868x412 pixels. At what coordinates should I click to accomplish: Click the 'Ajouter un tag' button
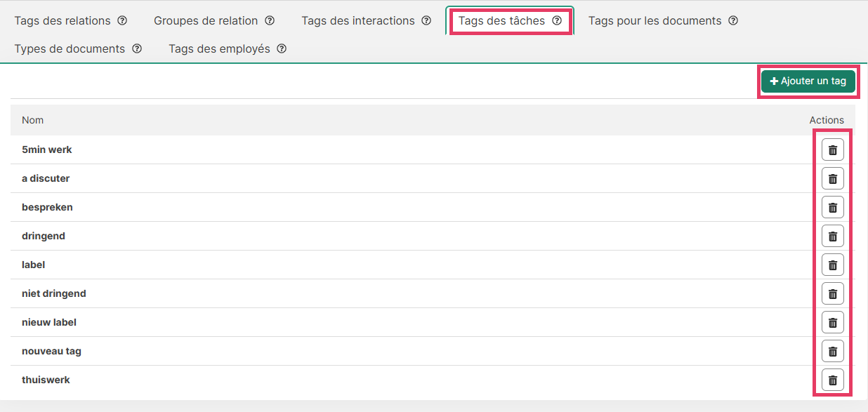[x=808, y=81]
